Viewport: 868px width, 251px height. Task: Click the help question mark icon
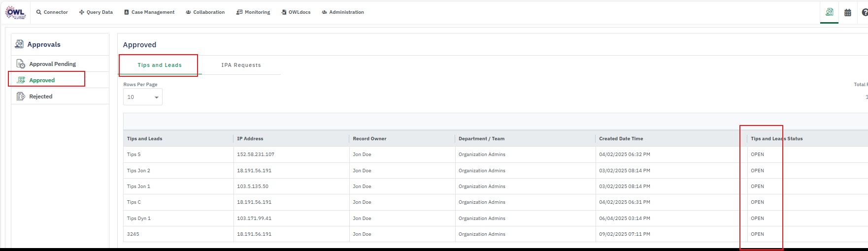[864, 13]
